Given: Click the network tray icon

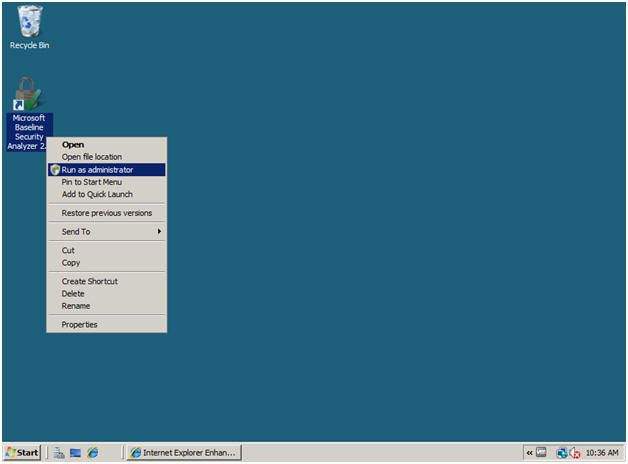Looking at the screenshot, I should click(562, 453).
